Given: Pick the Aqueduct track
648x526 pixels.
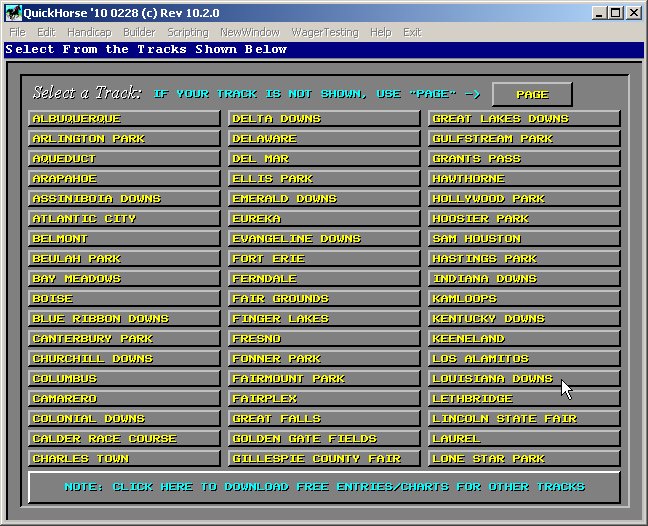Looking at the screenshot, I should (124, 159).
